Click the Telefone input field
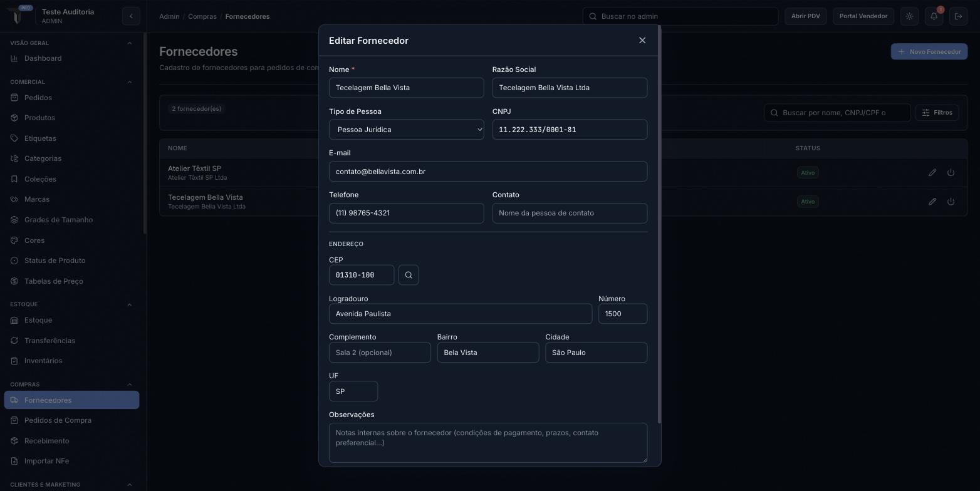The height and width of the screenshot is (491, 980). point(406,213)
